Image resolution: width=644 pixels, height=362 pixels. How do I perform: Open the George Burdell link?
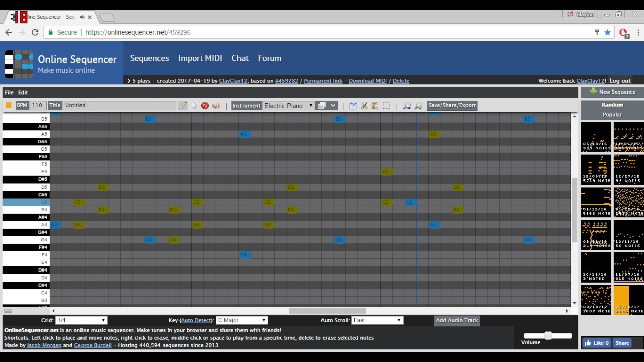click(93, 345)
